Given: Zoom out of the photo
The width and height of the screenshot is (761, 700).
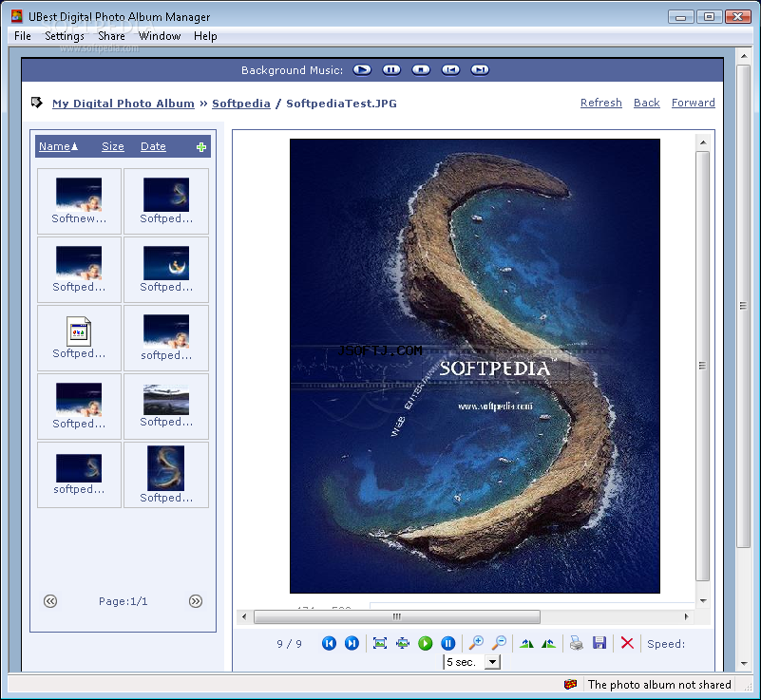Looking at the screenshot, I should 499,643.
